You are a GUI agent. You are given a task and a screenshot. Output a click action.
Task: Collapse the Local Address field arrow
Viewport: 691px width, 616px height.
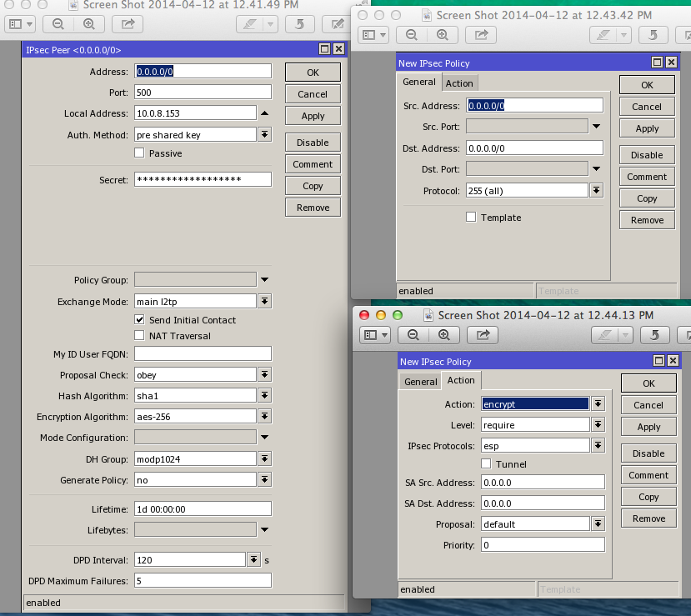(x=264, y=113)
